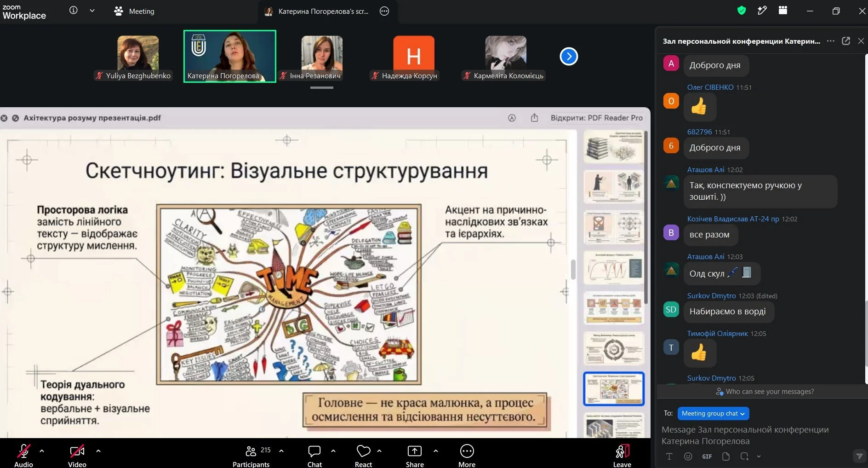The image size is (868, 468).
Task: Select highlighted sketchnoting slide thumbnail
Action: 614,389
